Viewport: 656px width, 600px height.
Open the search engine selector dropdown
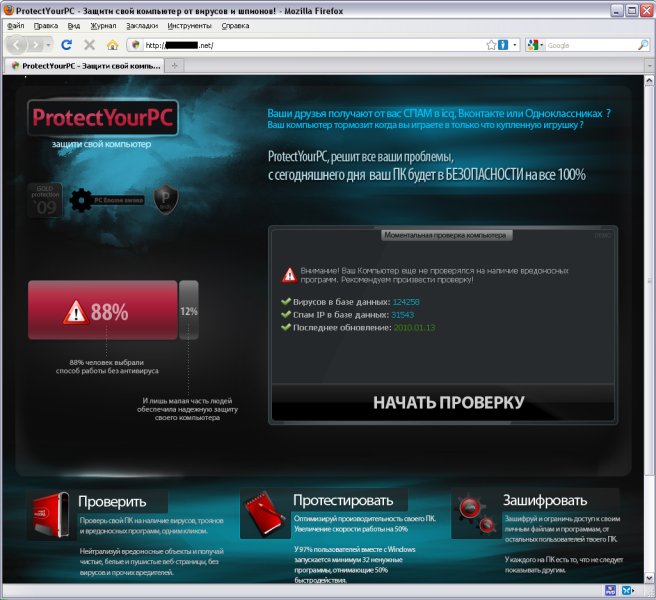tap(535, 45)
